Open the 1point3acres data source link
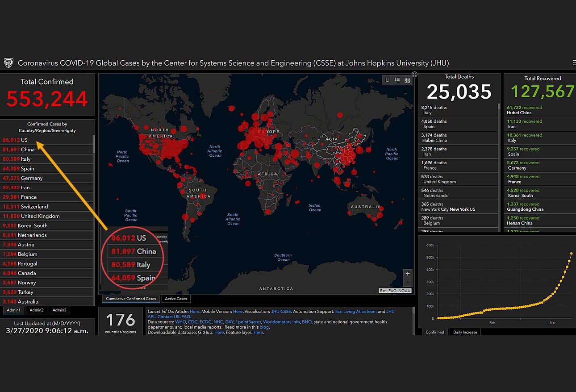This screenshot has height=392, width=576. tap(249, 322)
